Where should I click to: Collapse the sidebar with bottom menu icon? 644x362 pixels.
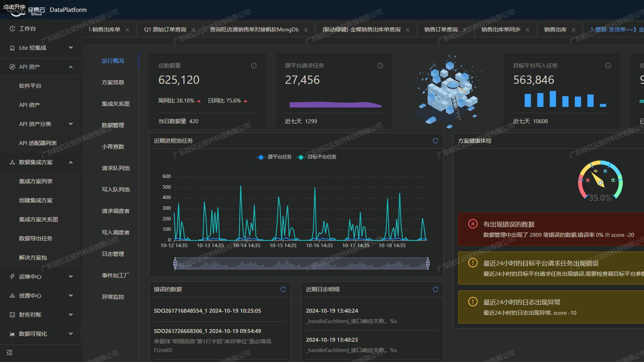(10, 352)
